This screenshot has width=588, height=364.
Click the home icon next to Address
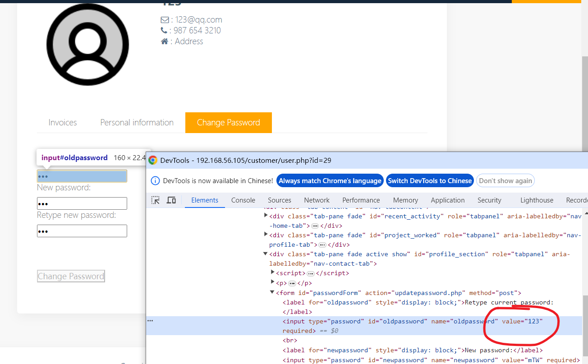(x=165, y=41)
